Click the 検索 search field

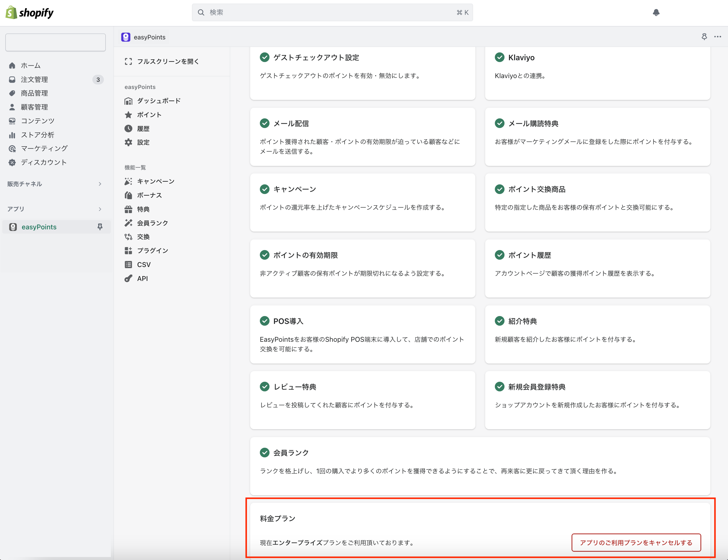click(x=332, y=13)
